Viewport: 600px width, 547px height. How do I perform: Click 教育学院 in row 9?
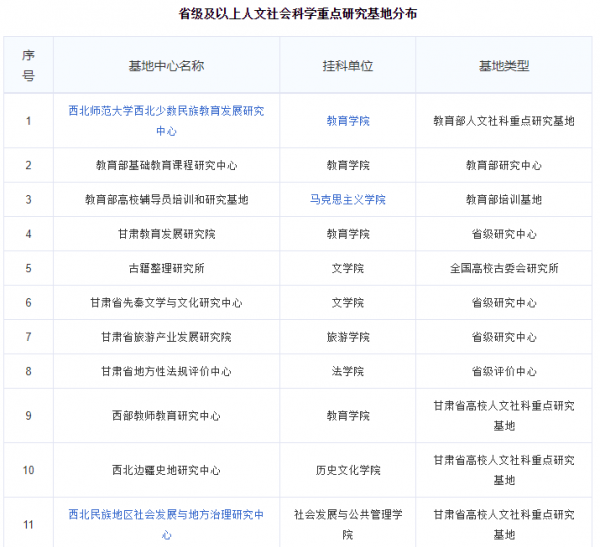348,415
